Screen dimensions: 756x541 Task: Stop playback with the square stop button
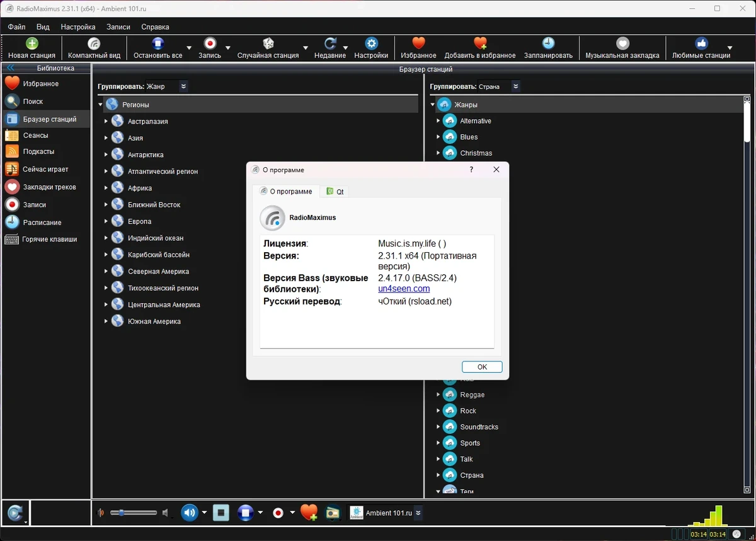tap(220, 513)
